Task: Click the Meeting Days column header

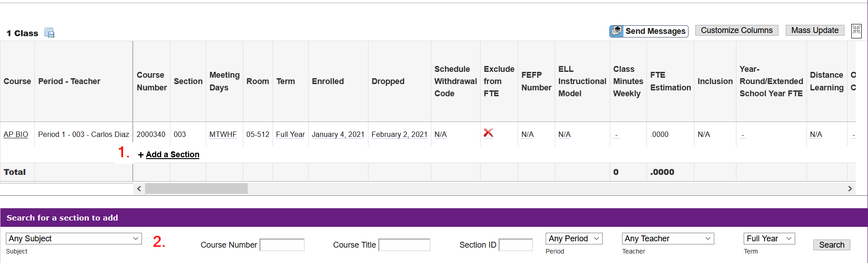Action: [224, 81]
